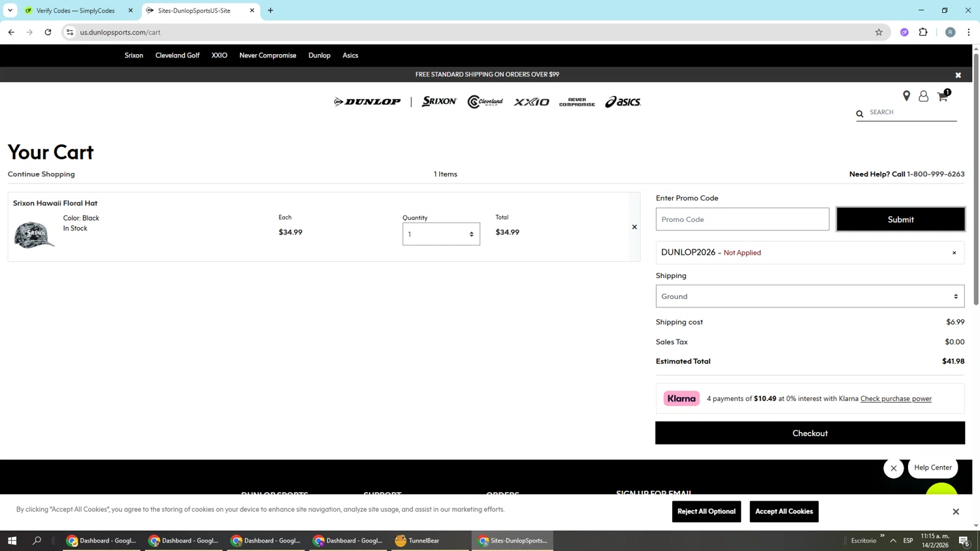Click the DUNLOP2026 Not Applied code text
The width and height of the screenshot is (980, 551).
(711, 253)
